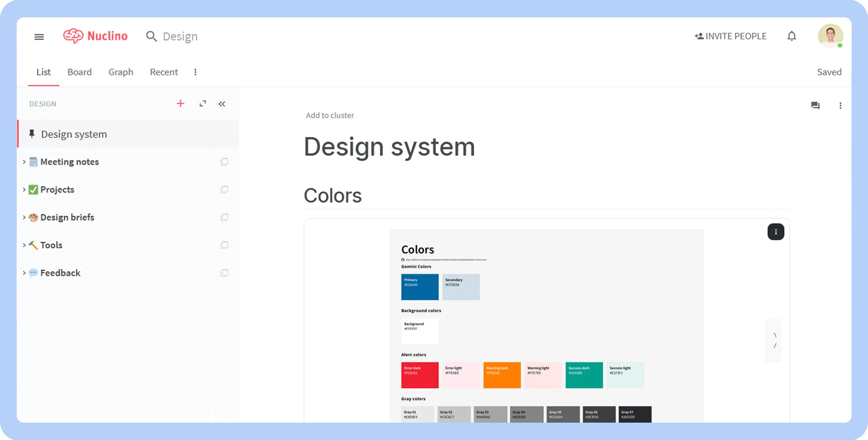This screenshot has height=440, width=868.
Task: Switch to the Graph view tab
Action: pyautogui.click(x=121, y=72)
